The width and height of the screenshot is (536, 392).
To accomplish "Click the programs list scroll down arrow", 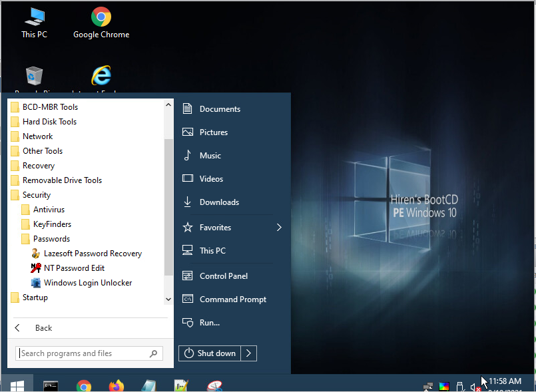I will coord(168,299).
